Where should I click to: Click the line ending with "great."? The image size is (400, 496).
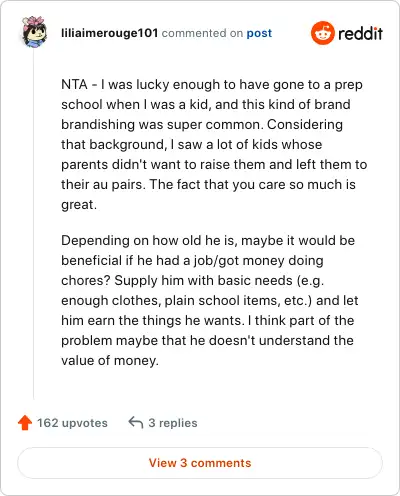pos(79,204)
